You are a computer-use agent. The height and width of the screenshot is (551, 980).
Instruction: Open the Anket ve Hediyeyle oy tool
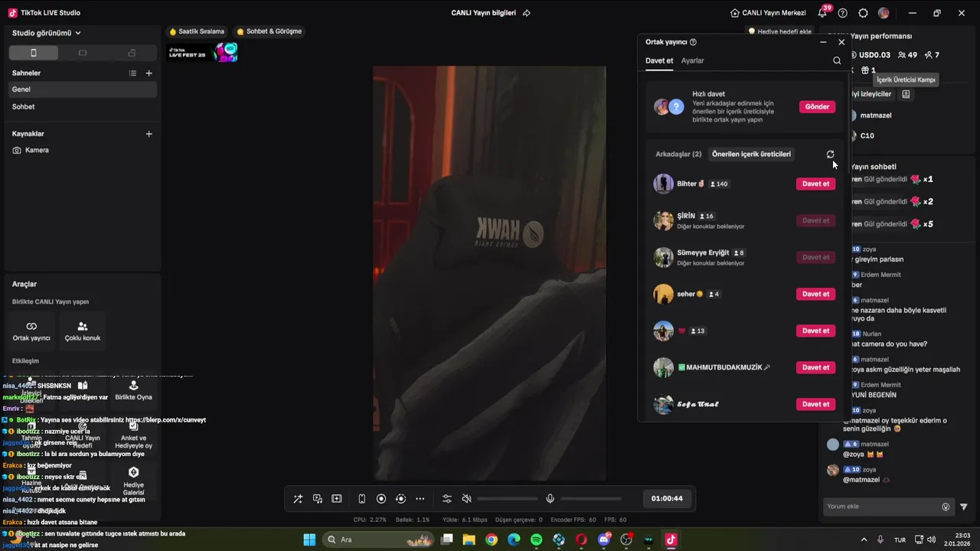(x=133, y=435)
